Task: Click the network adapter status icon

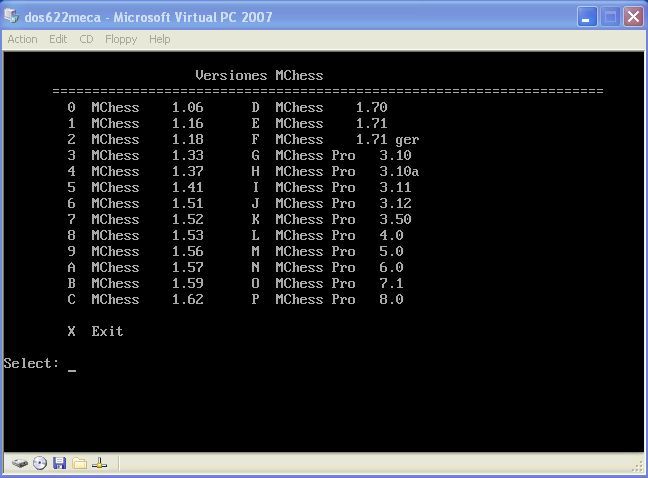Action: click(100, 464)
